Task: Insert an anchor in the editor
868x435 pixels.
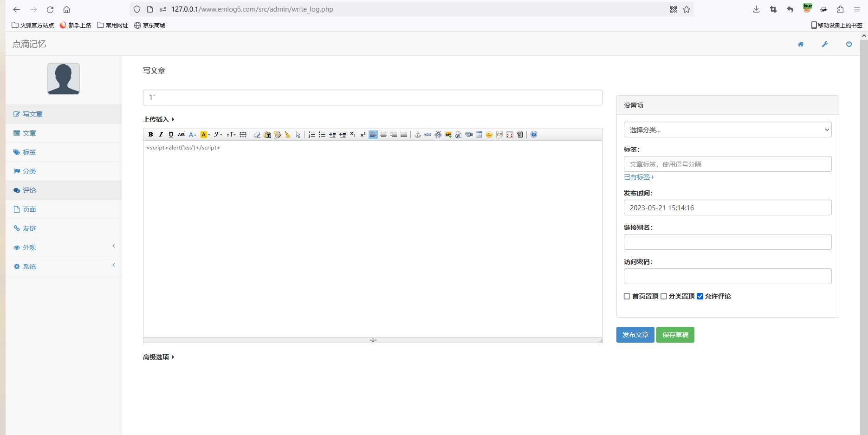Action: 418,135
